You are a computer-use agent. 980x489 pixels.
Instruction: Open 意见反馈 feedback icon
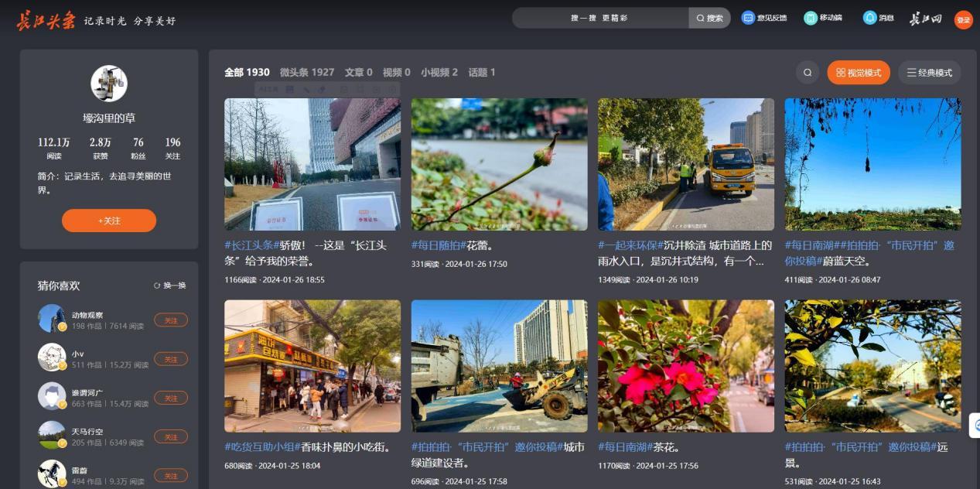[748, 18]
